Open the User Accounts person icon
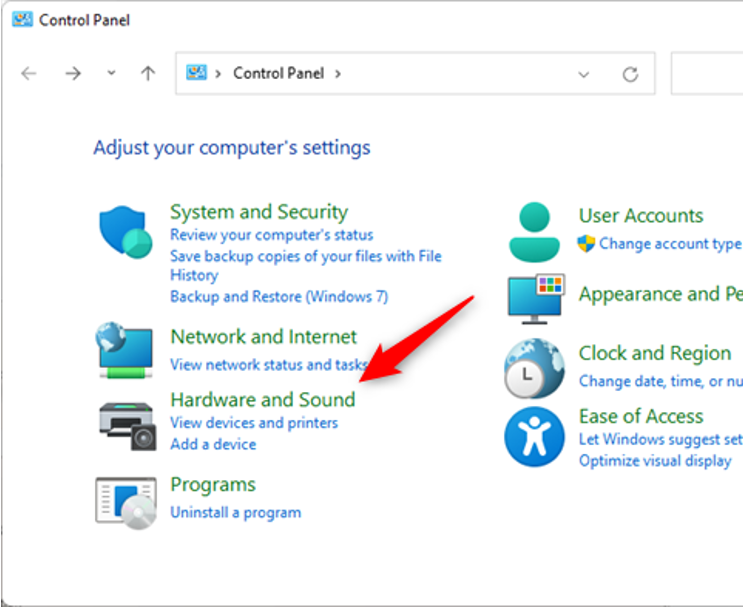Screen dimensions: 744x608 [x=534, y=232]
